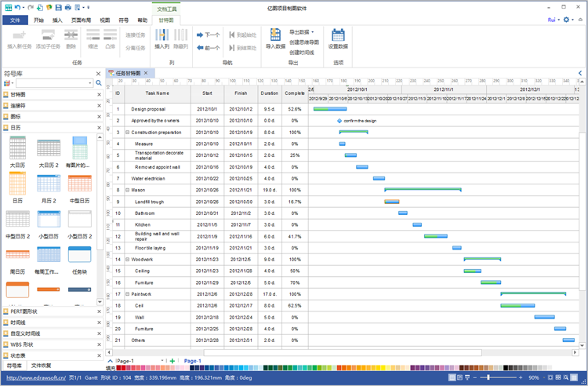Click the zoom in plus button

tap(521, 377)
